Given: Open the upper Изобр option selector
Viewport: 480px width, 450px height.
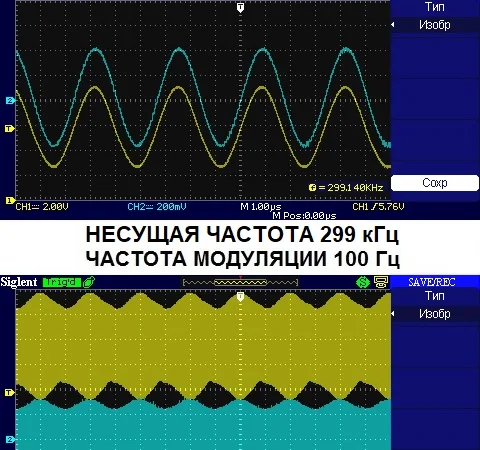Looking at the screenshot, I should 435,25.
